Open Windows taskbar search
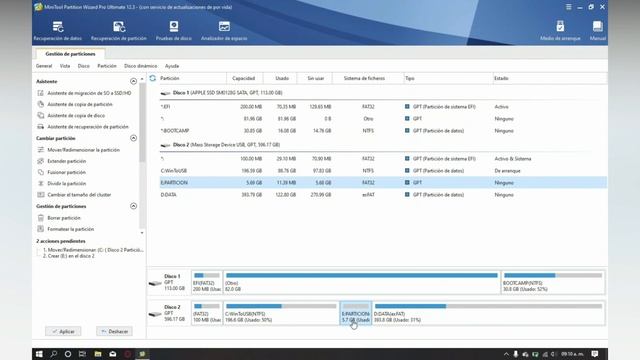Screen dimensions: 640x360 (x=53, y=354)
